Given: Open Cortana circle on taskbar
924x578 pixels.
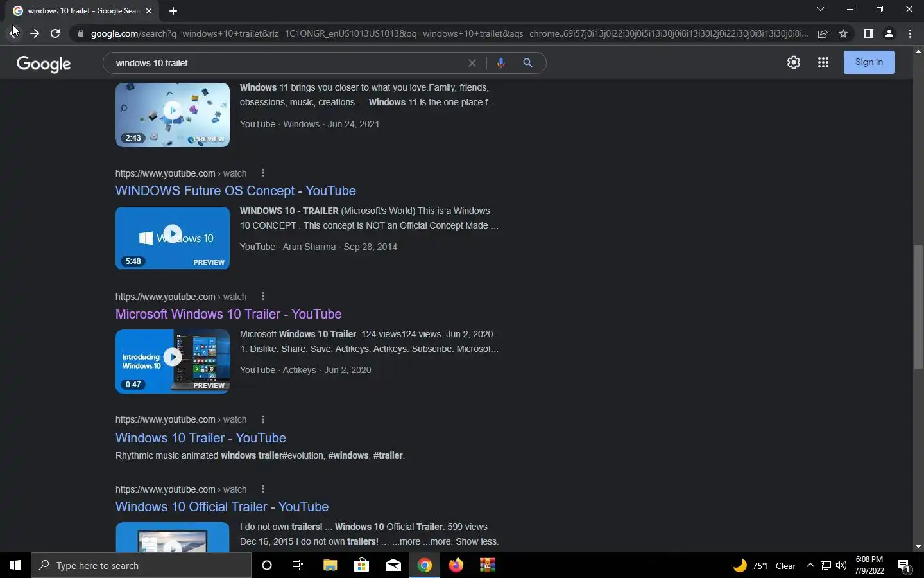Looking at the screenshot, I should [267, 565].
